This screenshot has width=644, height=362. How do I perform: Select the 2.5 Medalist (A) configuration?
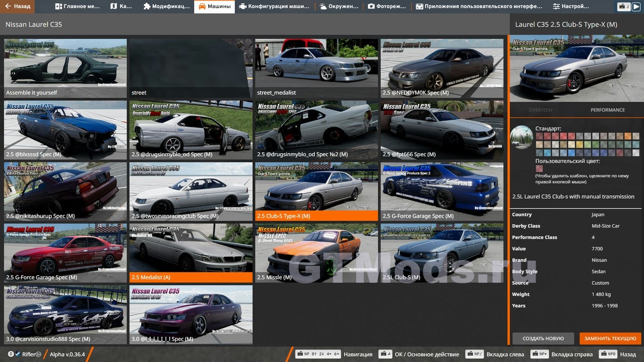tap(191, 254)
